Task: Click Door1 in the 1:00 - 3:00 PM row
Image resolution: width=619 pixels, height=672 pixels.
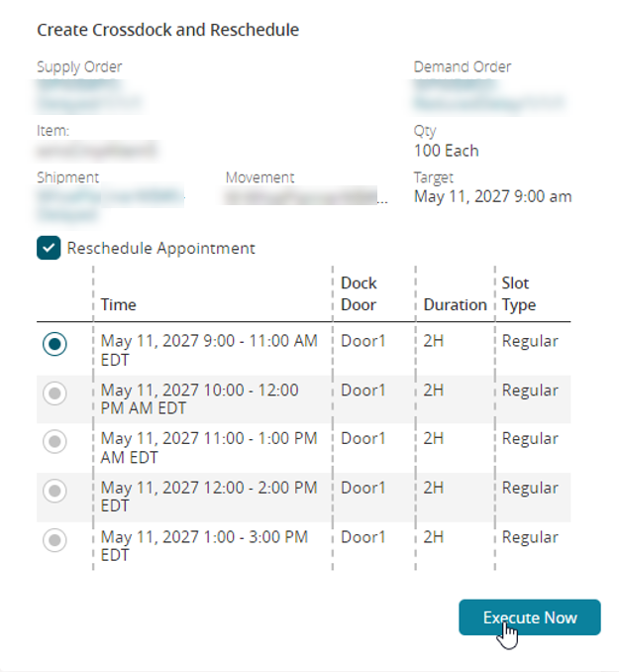Action: (362, 536)
